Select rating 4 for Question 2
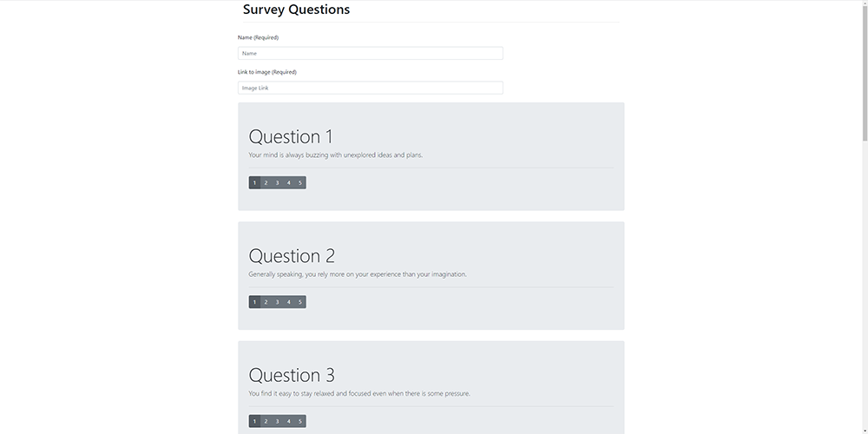The height and width of the screenshot is (434, 868). [289, 302]
